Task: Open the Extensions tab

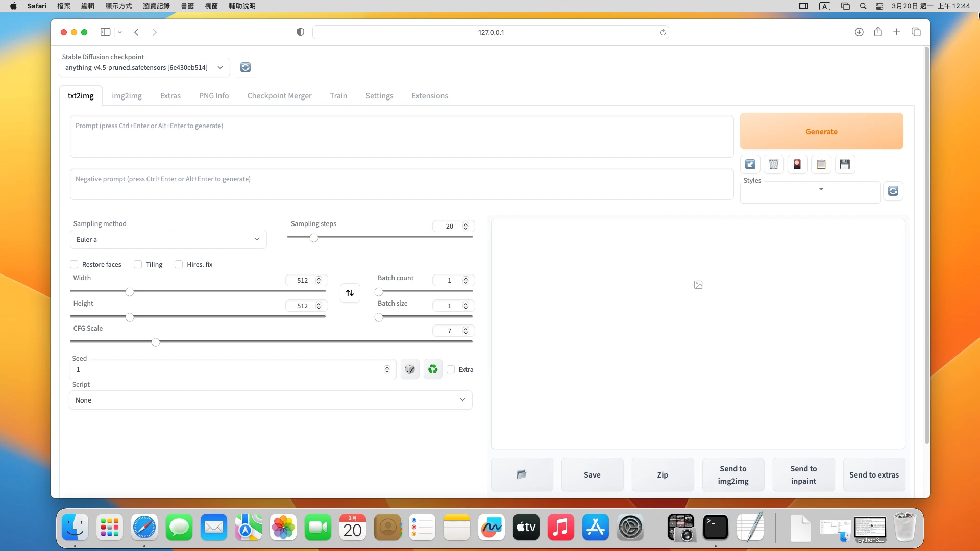Action: tap(430, 96)
